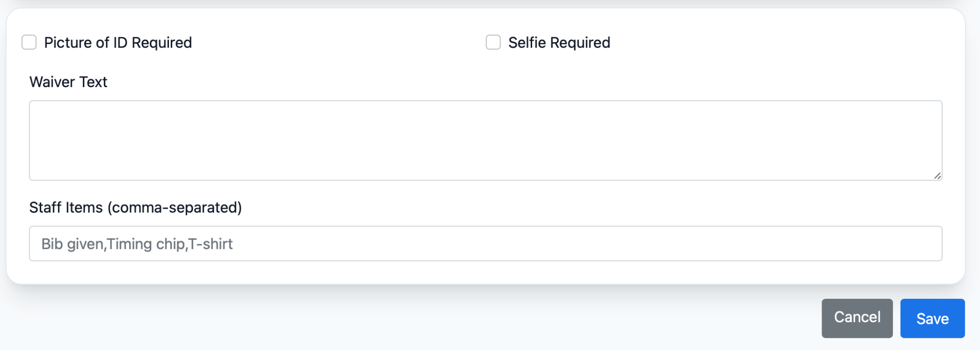Click the 'Selfie Required' label text
This screenshot has height=350, width=980.
tap(559, 43)
